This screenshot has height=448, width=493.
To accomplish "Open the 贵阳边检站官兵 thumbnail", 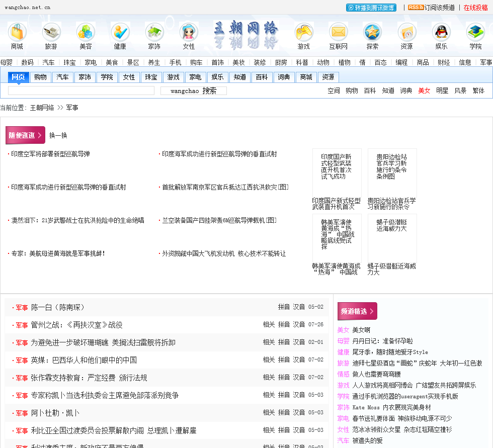I will coord(392,173).
